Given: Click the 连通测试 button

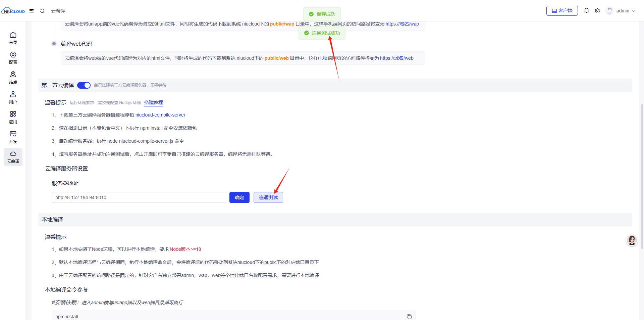Looking at the screenshot, I should coord(268,197).
